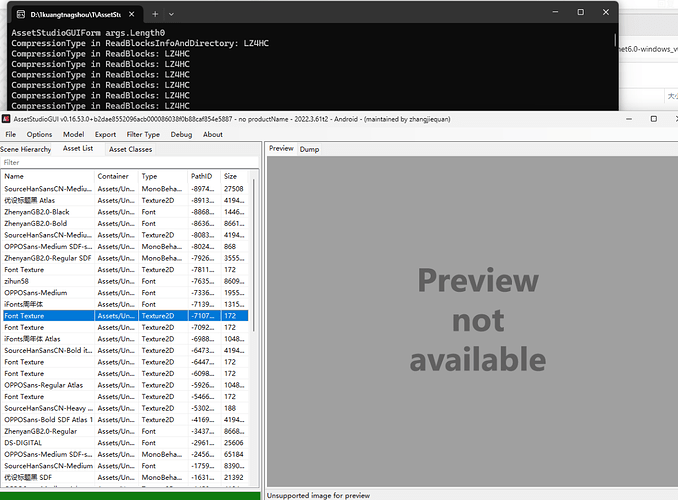Open a new terminal tab with plus icon
678x500 pixels.
pyautogui.click(x=155, y=14)
